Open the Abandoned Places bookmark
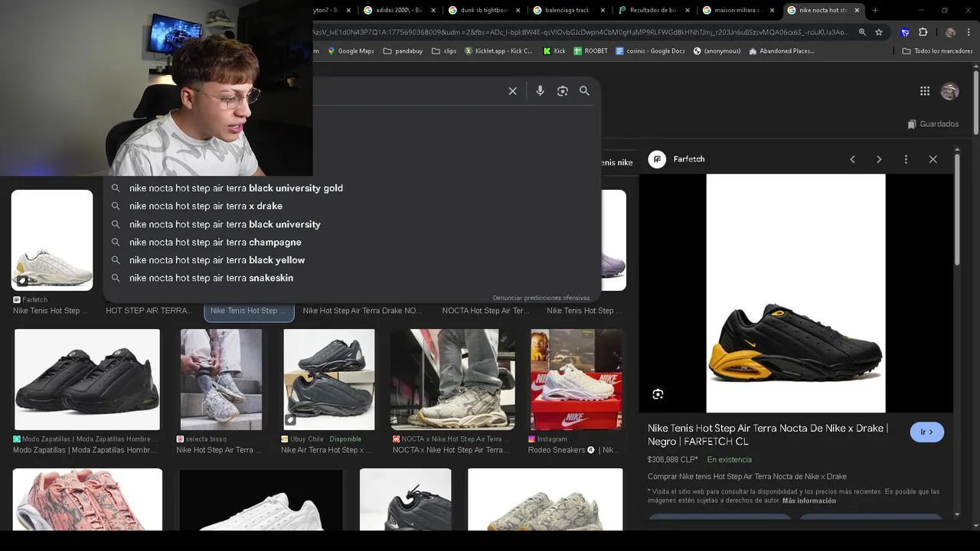Screen dimensions: 980x551 pyautogui.click(x=782, y=51)
